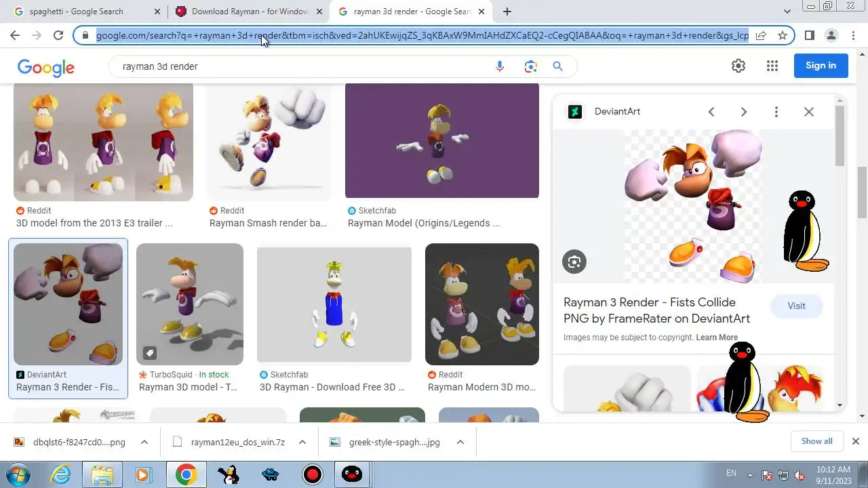Go to the Google logo homepage
Viewport: 868px width, 488px height.
coord(46,66)
